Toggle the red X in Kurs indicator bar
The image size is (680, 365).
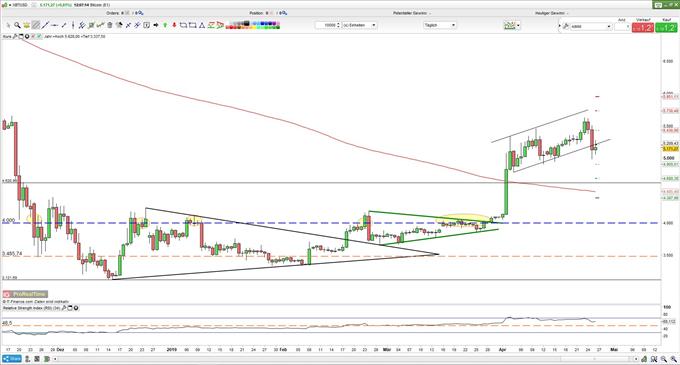click(33, 36)
